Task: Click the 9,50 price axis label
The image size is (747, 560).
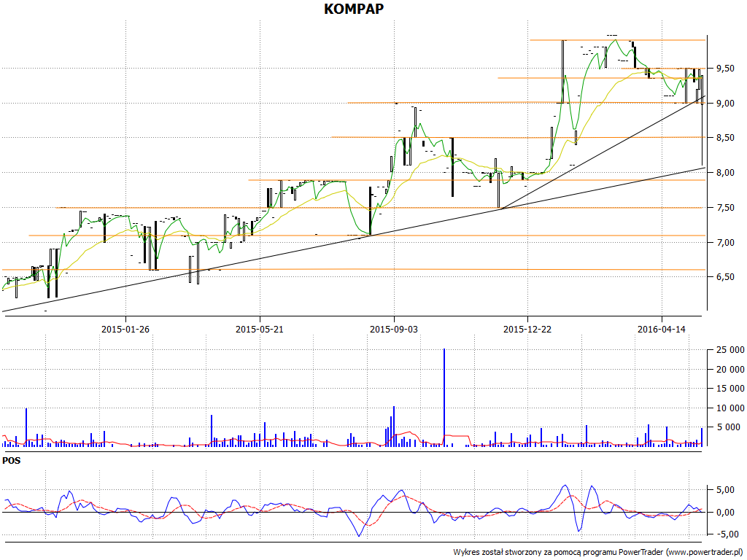Action: click(x=724, y=69)
